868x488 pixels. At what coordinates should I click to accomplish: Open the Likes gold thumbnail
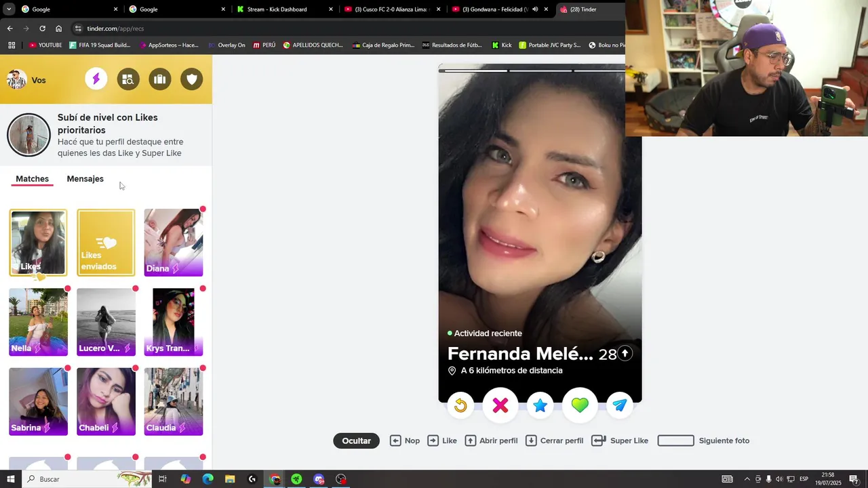pyautogui.click(x=38, y=243)
